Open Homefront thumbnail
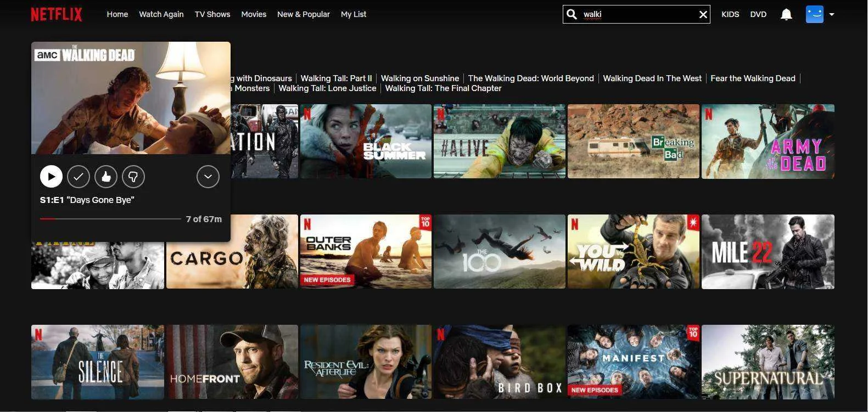This screenshot has width=868, height=412. pos(232,362)
